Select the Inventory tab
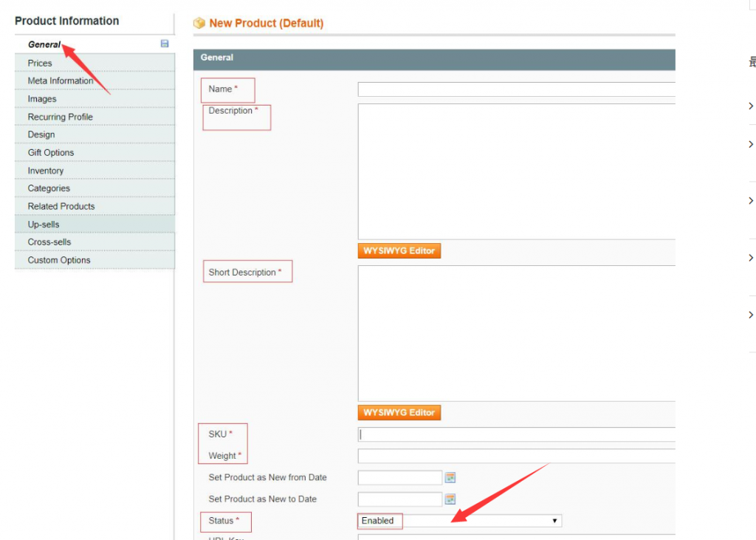756x540 pixels. [x=46, y=171]
